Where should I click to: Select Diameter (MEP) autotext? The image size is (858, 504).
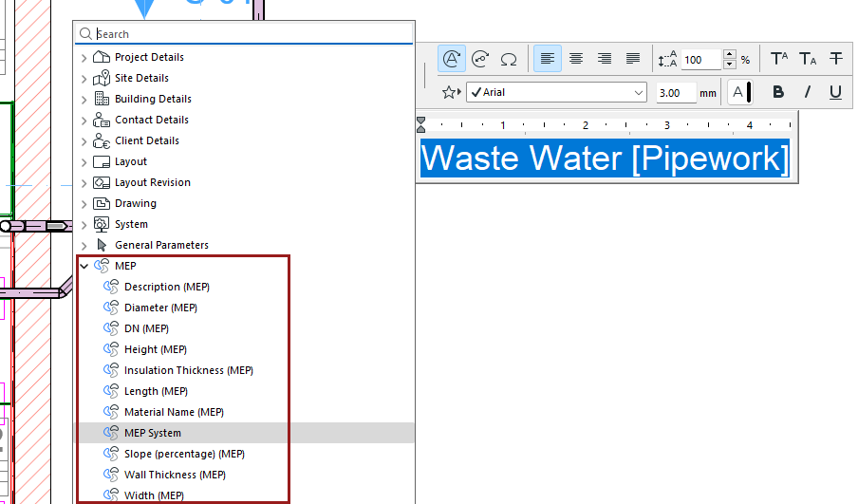(161, 308)
